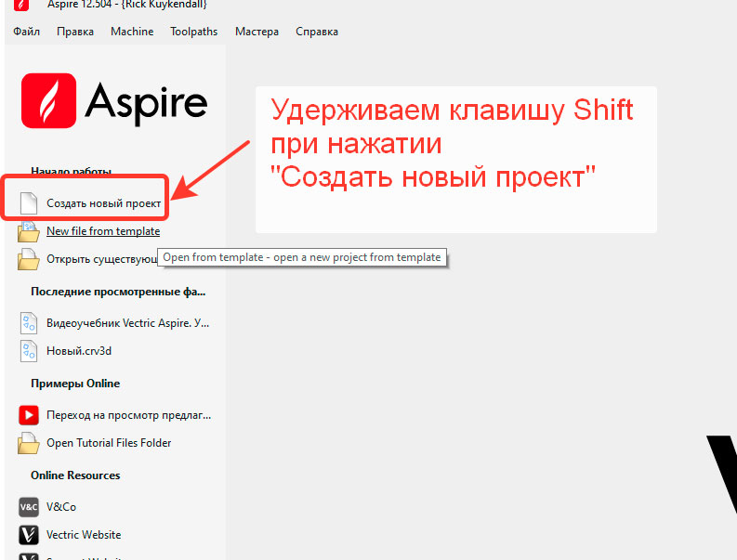Click the folder icon beside New file from template

coord(29,231)
